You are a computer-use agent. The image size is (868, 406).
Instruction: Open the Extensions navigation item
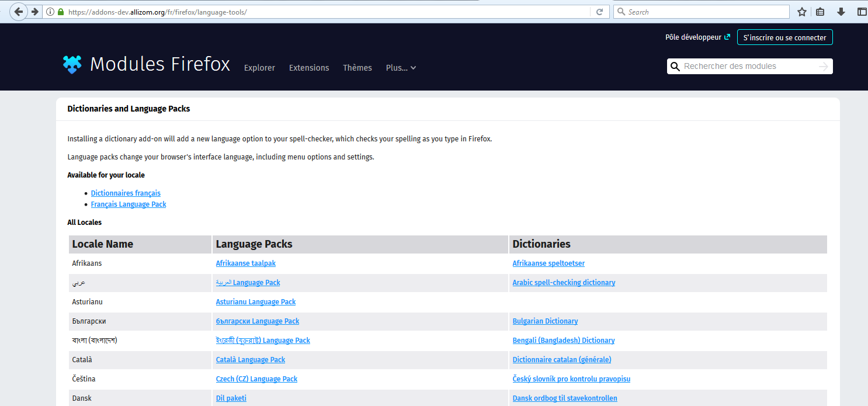309,68
